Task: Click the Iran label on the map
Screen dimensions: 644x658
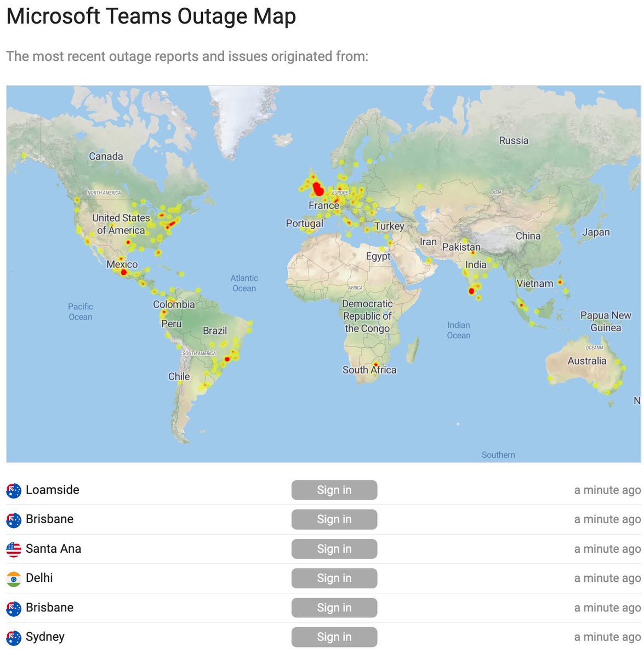Action: pyautogui.click(x=428, y=242)
